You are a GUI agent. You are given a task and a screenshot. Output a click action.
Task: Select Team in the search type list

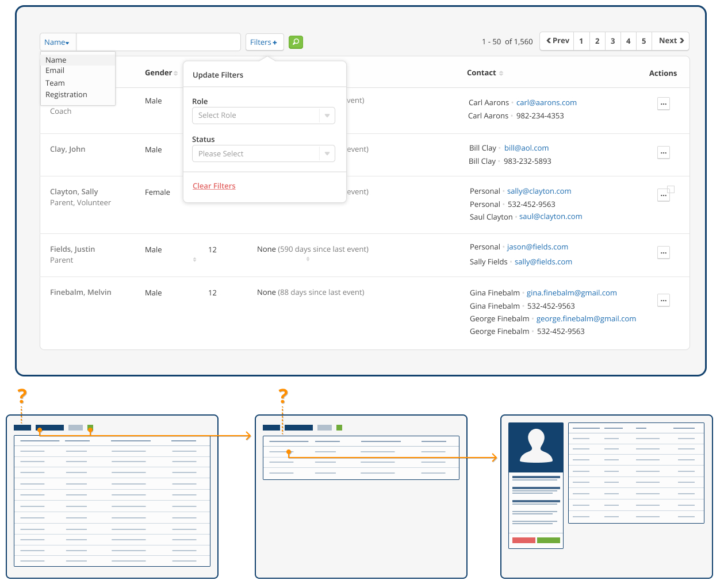click(55, 83)
